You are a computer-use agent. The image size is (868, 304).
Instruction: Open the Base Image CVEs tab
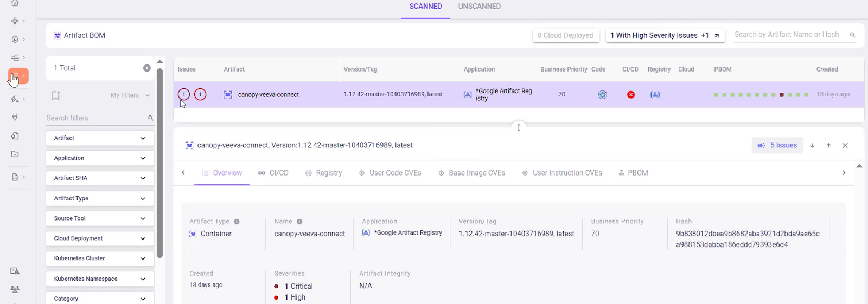click(471, 173)
